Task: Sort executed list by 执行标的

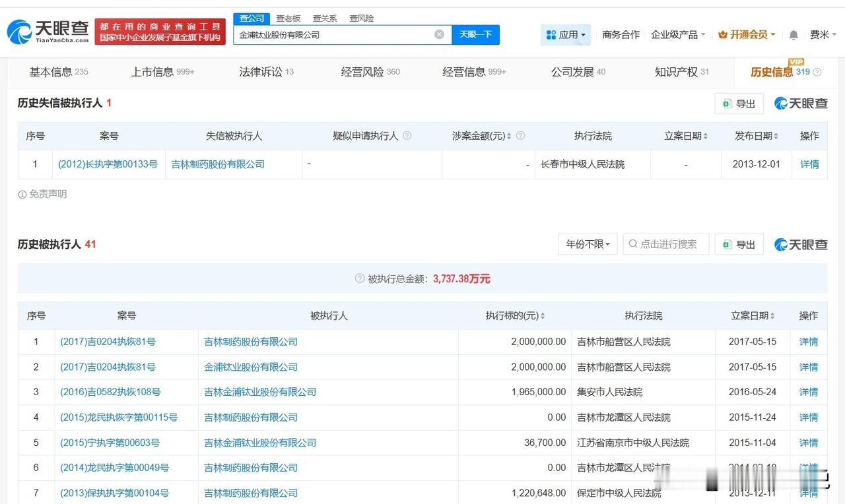Action: (543, 316)
